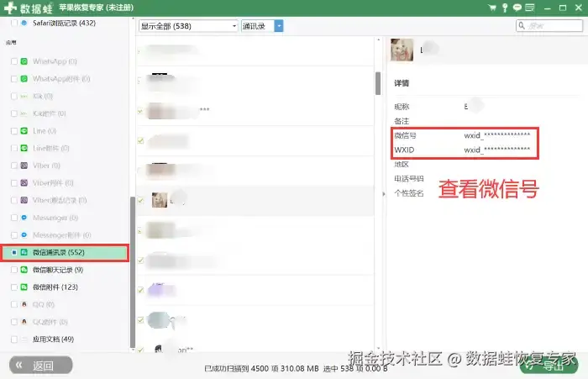Click the 地区 field label

tap(402, 165)
